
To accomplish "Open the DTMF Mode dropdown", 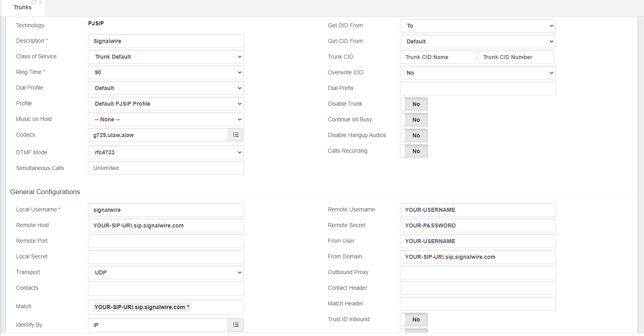I will pos(166,152).
